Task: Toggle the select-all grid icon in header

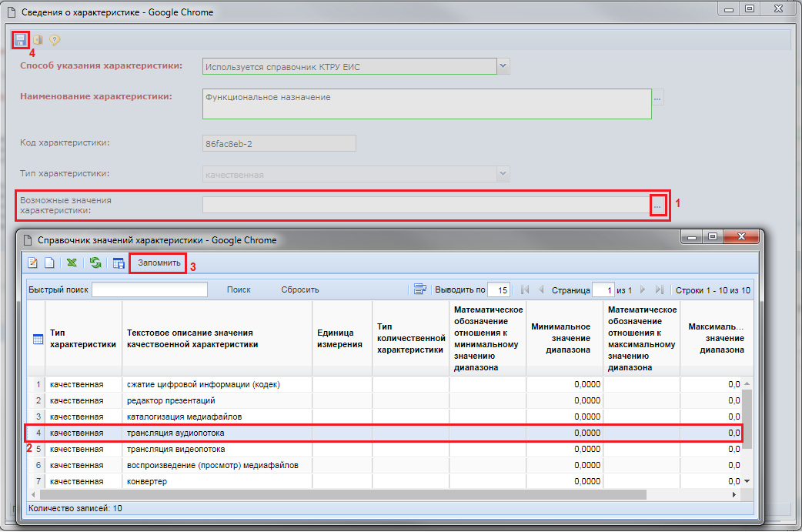Action: click(38, 339)
